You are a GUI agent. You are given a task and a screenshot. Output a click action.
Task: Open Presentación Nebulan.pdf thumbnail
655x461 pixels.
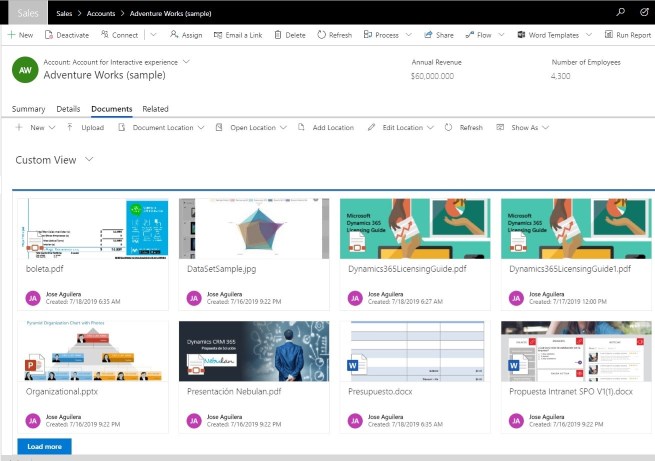tap(254, 351)
